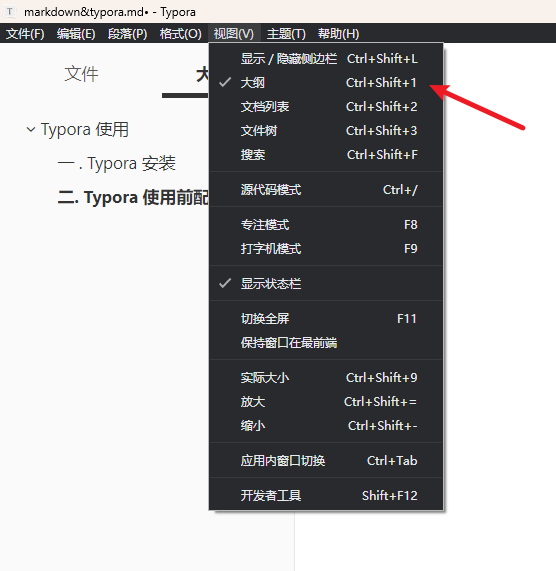Viewport: 556px width, 571px height.
Task: Select 搜索 in the view menu
Action: (x=326, y=155)
